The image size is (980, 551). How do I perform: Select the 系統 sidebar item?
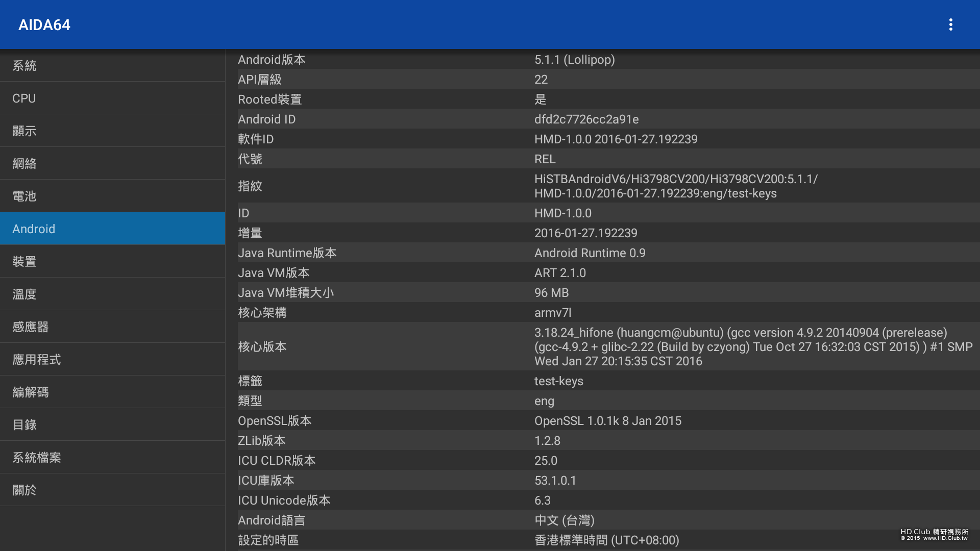(112, 66)
